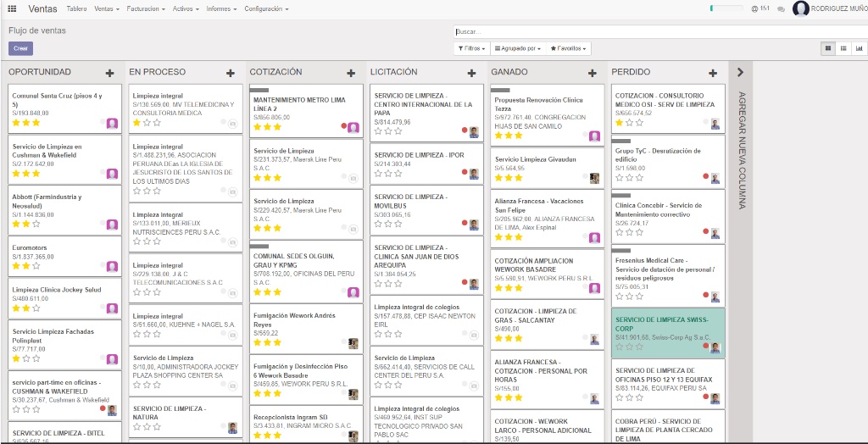868x444 pixels.
Task: Open the Informes dropdown menu
Action: (x=222, y=8)
